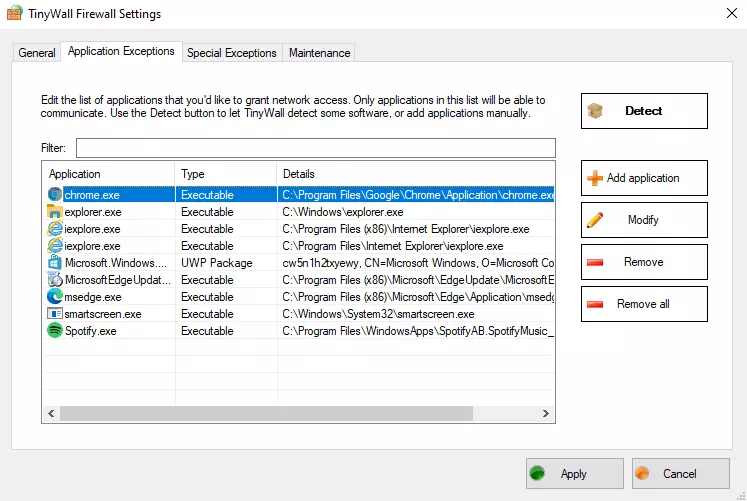This screenshot has width=747, height=501.
Task: Click the Remove all button label
Action: (643, 304)
